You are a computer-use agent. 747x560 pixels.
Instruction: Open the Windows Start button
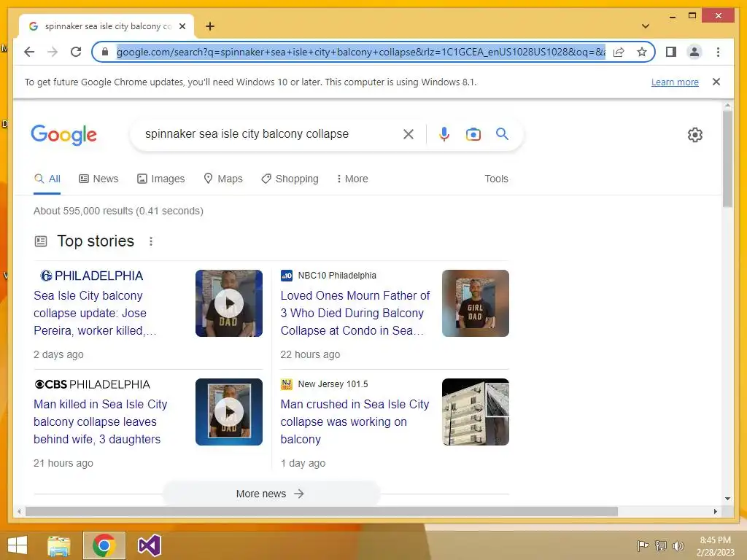18,545
